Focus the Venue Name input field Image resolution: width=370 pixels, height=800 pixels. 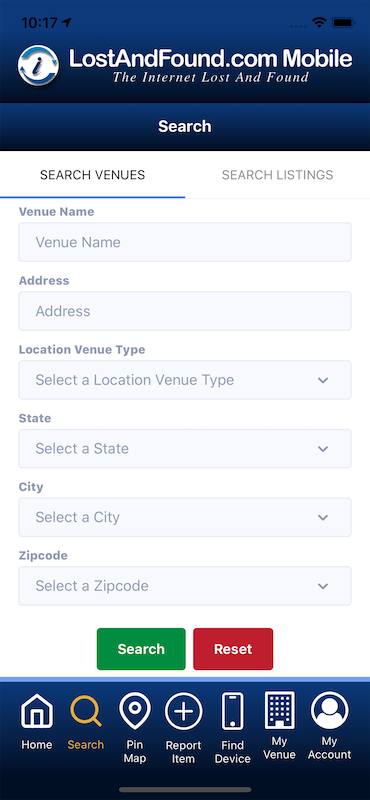pos(185,242)
